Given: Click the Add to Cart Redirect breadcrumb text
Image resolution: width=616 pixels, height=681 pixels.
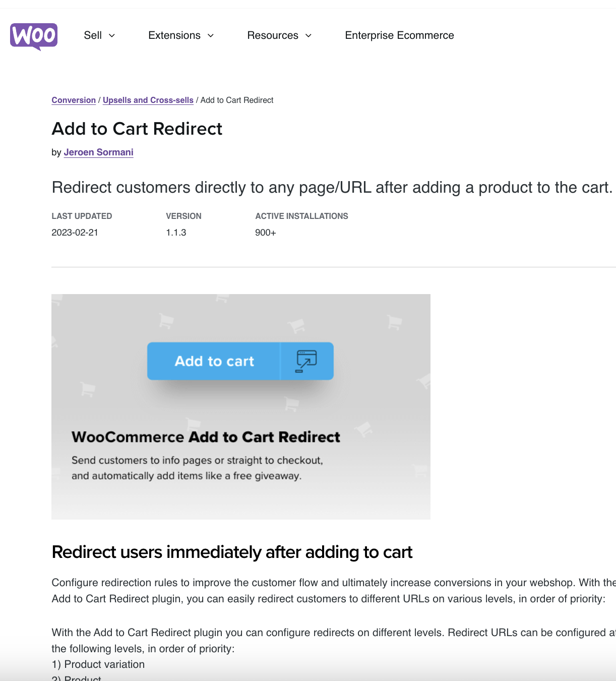Looking at the screenshot, I should pyautogui.click(x=236, y=100).
